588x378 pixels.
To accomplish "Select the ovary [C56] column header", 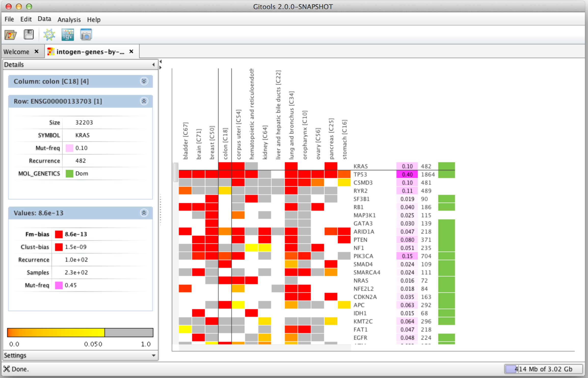I will 318,144.
